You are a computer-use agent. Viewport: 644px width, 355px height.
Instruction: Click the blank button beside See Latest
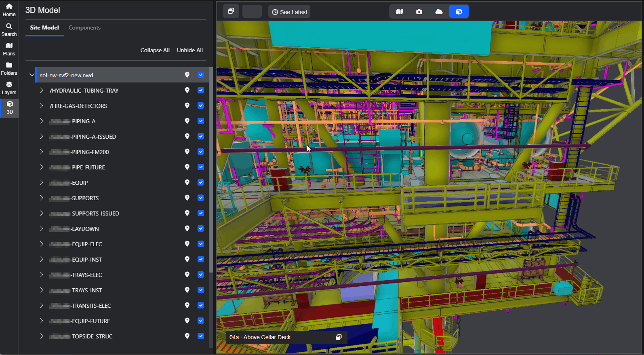[252, 11]
